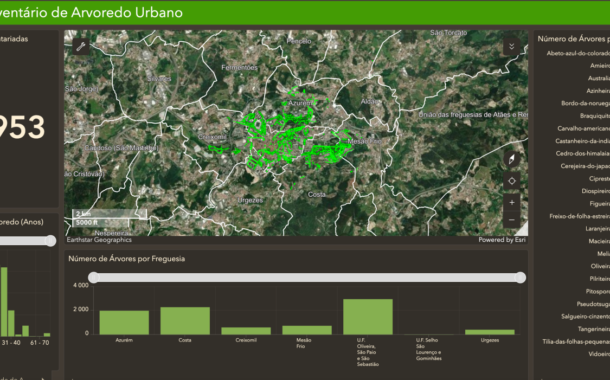Click the default extent diamond icon
This screenshot has height=380, width=610.
[512, 181]
